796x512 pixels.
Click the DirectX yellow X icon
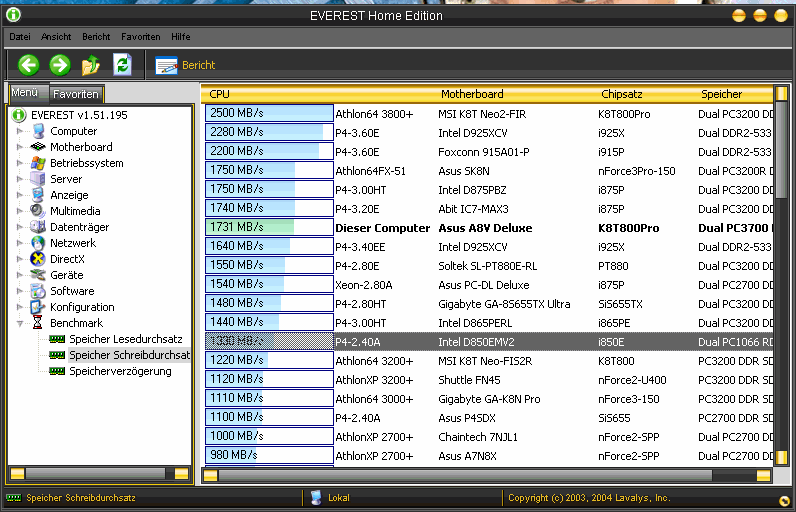[38, 259]
